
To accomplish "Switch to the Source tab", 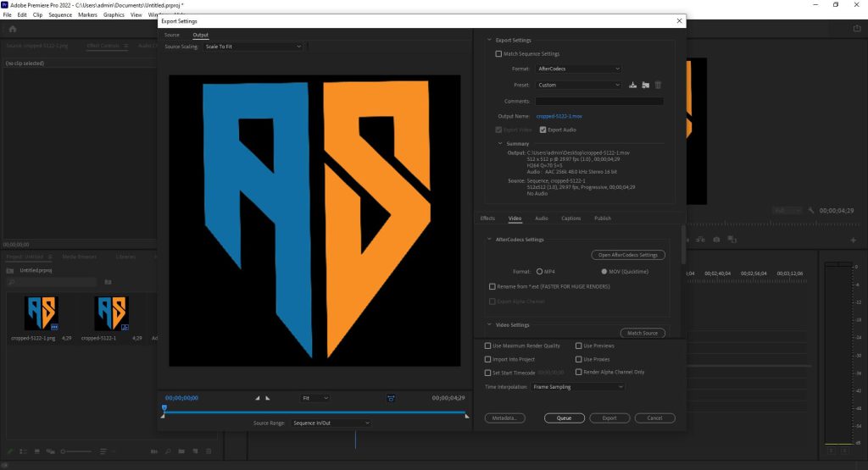I will coord(172,35).
